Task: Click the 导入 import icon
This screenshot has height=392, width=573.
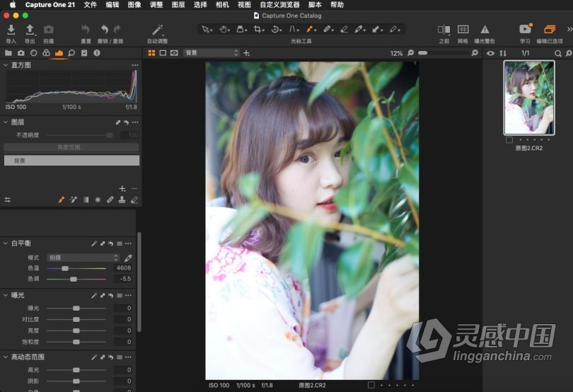Action: [x=11, y=30]
